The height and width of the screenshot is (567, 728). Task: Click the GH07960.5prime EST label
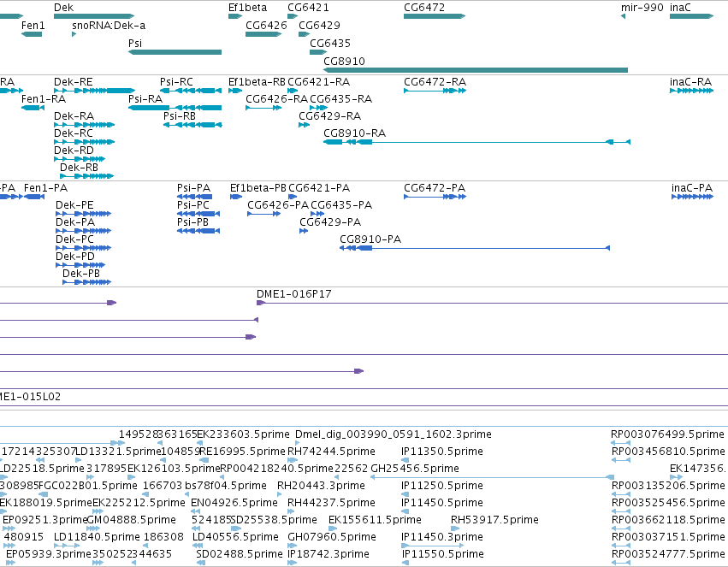pyautogui.click(x=332, y=537)
